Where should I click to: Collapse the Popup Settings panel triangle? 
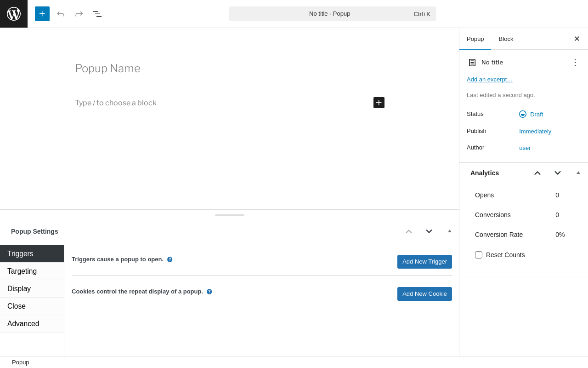(450, 231)
